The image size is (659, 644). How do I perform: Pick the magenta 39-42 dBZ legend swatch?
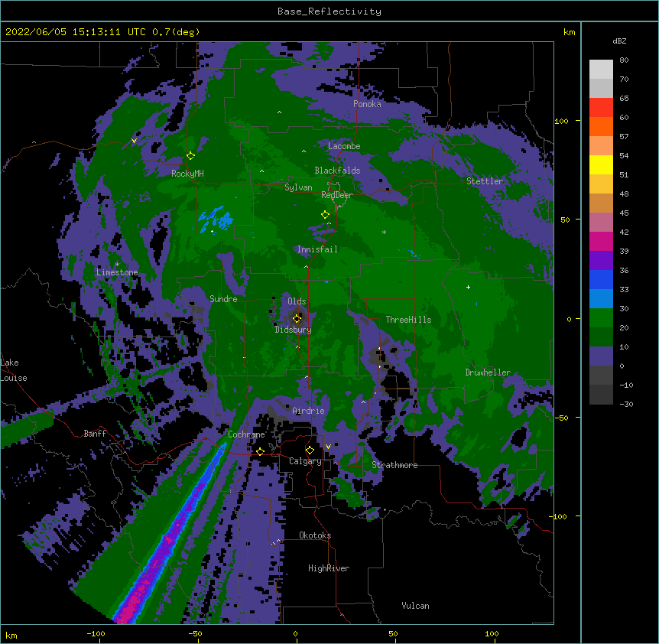click(x=601, y=241)
